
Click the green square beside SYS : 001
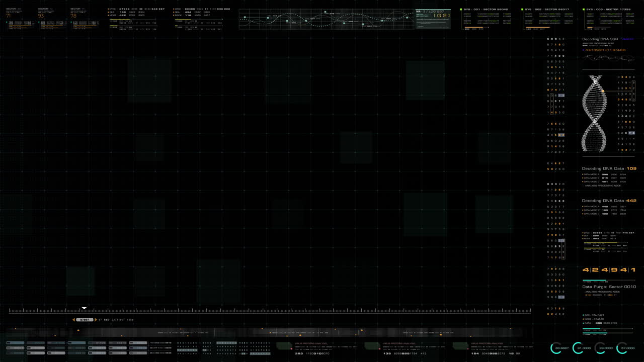[x=461, y=9]
